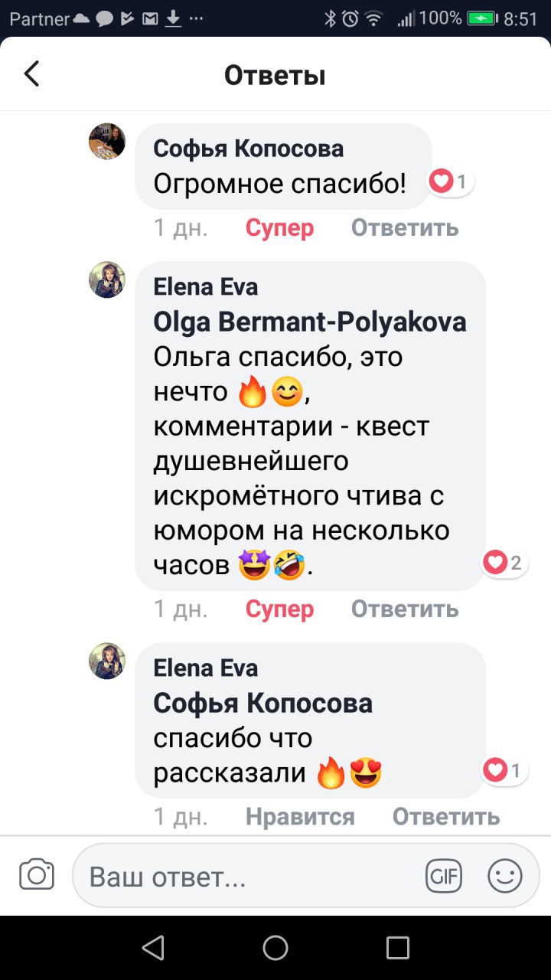
Task: View heart reaction on спасибо что рассказали
Action: (x=505, y=770)
